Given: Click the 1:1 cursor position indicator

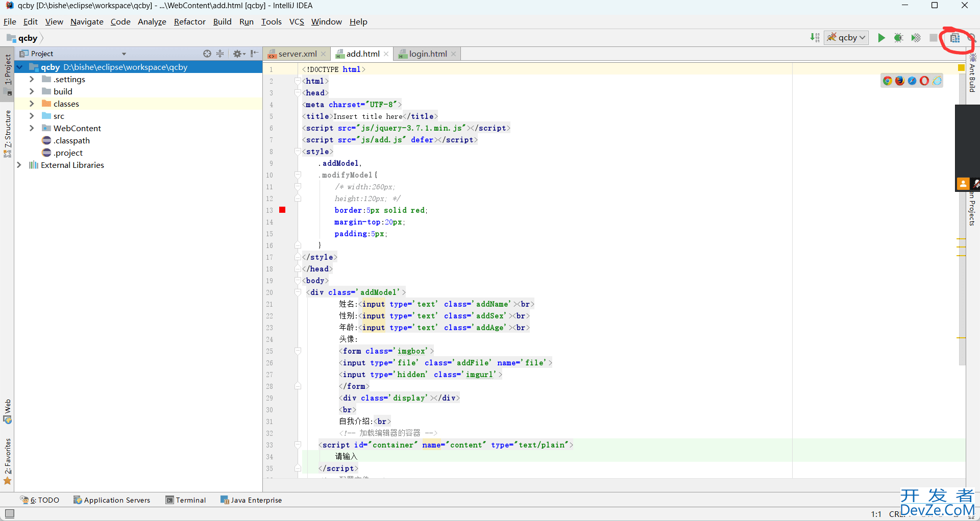Looking at the screenshot, I should (x=876, y=514).
